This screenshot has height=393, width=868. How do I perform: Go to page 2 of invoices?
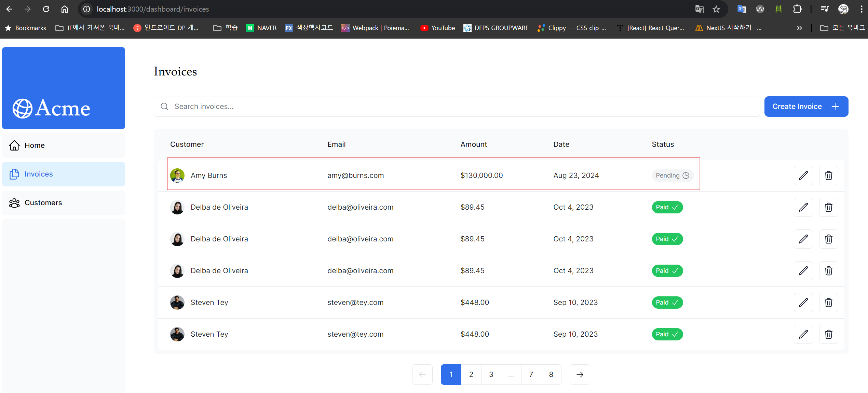point(471,375)
